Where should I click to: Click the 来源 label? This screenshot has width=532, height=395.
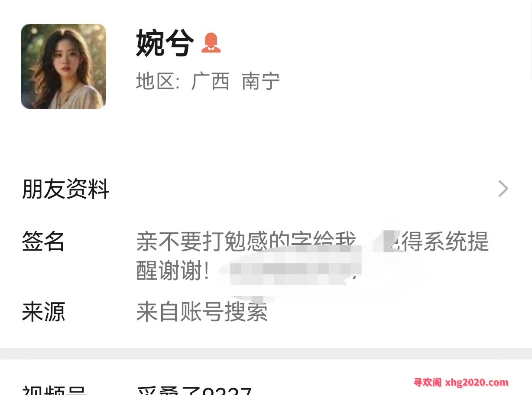click(x=43, y=312)
